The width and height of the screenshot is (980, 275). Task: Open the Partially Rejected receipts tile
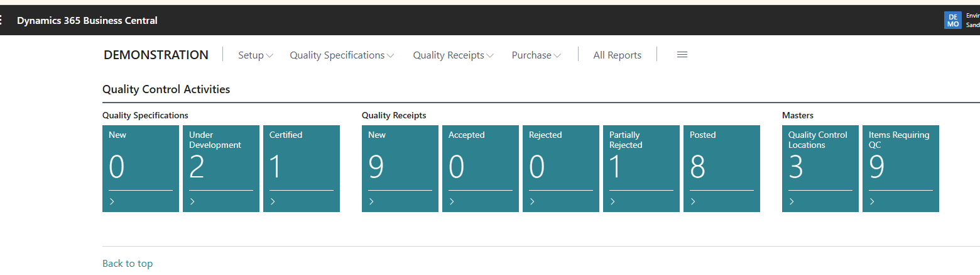pyautogui.click(x=641, y=168)
